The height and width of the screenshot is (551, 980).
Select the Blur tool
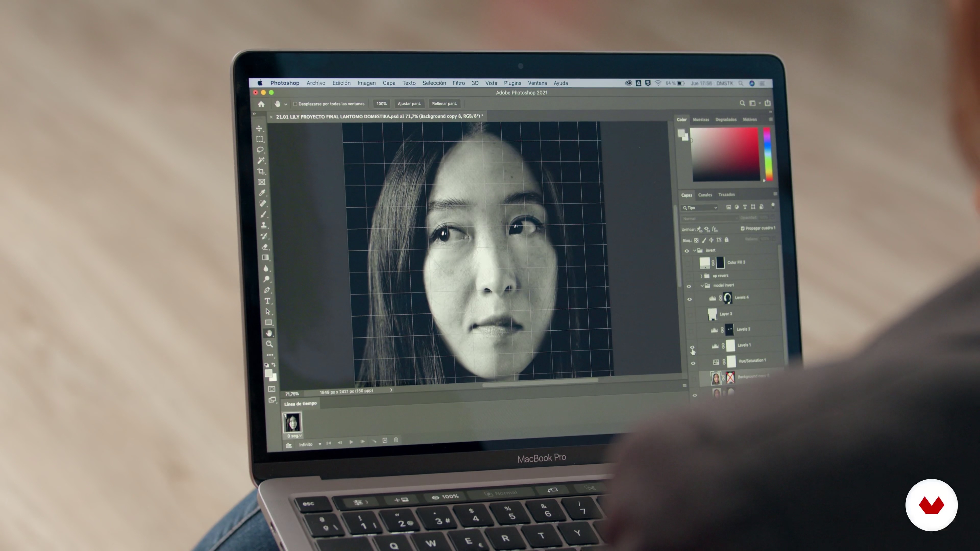[x=266, y=268]
